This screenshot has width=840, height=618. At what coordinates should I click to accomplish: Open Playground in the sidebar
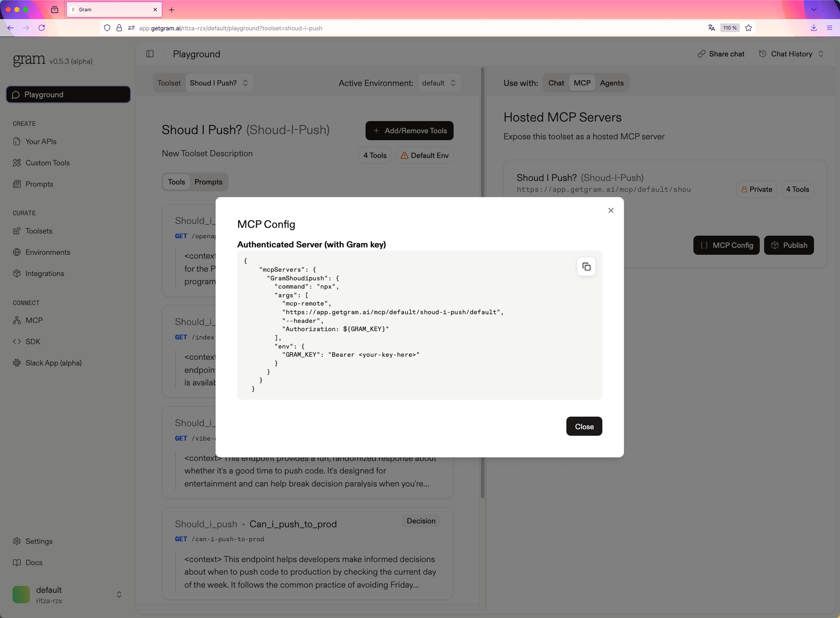[68, 95]
